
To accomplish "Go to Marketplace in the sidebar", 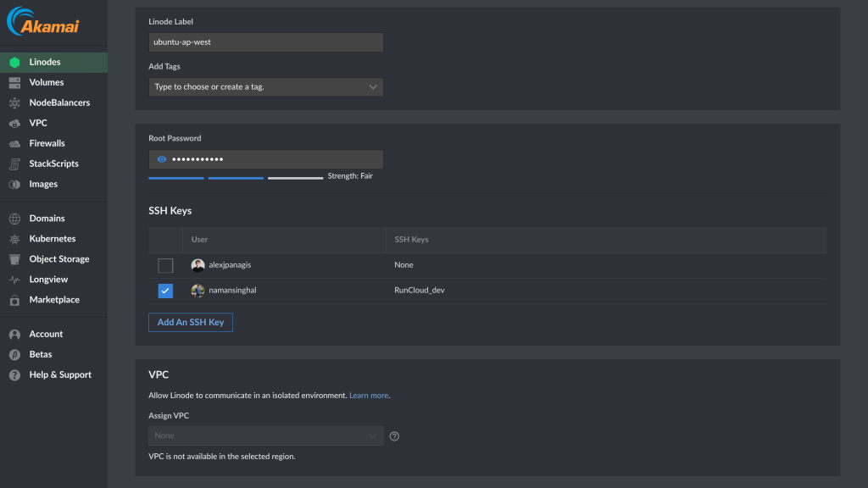I will pyautogui.click(x=53, y=300).
